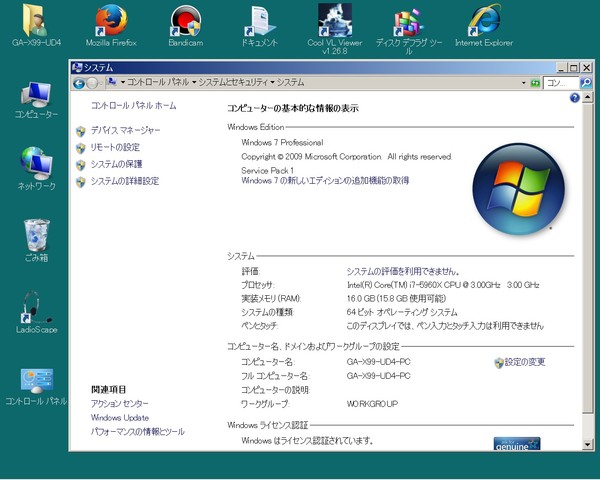This screenshot has height=480, width=600.
Task: Click the genuine Microsoft software badge
Action: pos(517,444)
